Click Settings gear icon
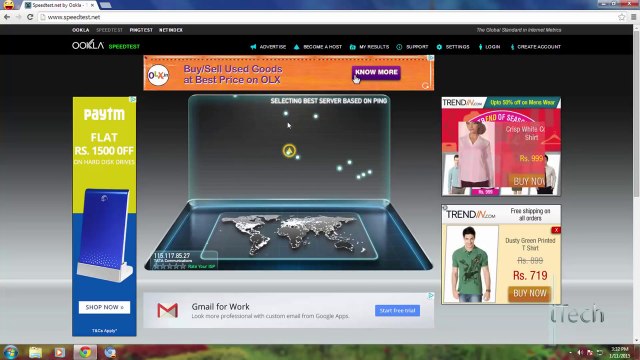640x360 pixels. point(439,47)
